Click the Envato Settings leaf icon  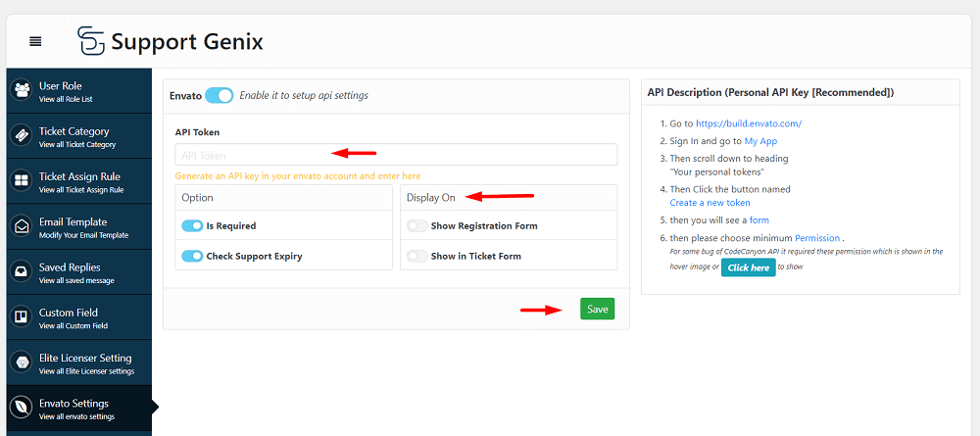point(22,408)
